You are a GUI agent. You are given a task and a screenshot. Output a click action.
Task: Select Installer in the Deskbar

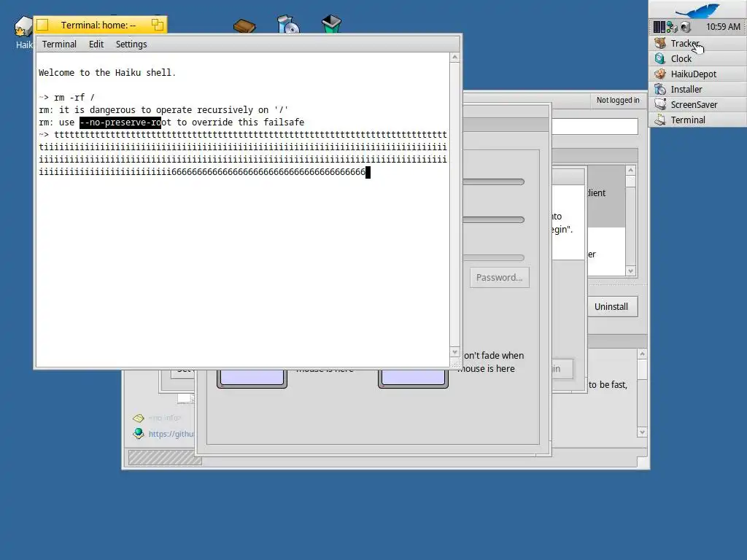(697, 89)
